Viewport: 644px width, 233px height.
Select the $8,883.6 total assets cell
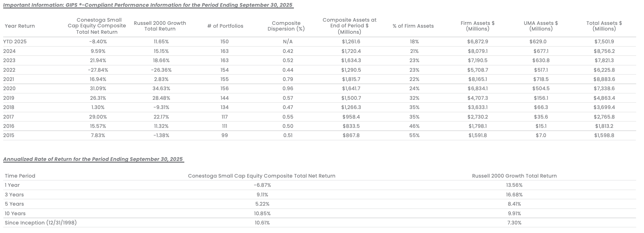click(604, 79)
